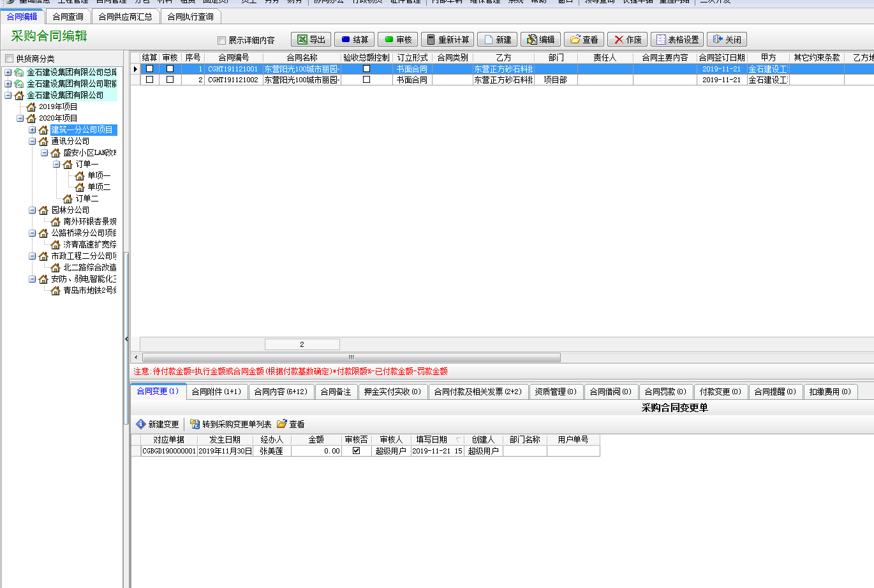This screenshot has width=874, height=588.
Task: Expand the 建筑一分公司项目 tree node
Action: pyautogui.click(x=33, y=130)
